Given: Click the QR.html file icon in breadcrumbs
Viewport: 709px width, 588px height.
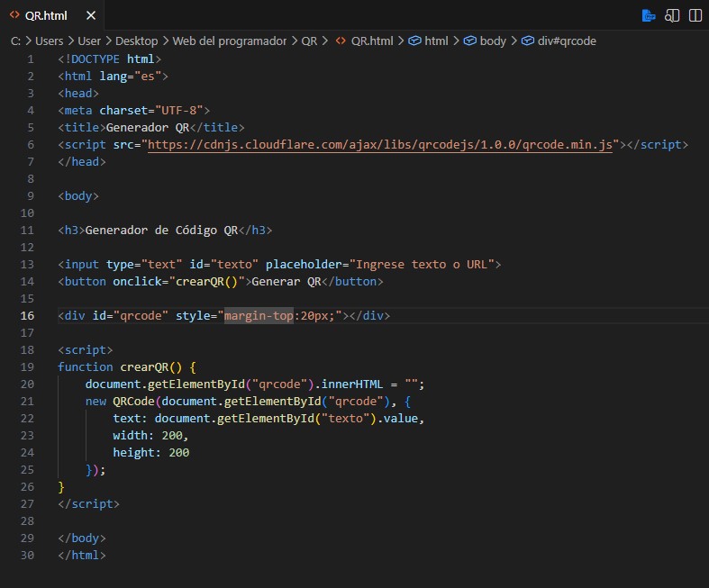Looking at the screenshot, I should pos(341,41).
